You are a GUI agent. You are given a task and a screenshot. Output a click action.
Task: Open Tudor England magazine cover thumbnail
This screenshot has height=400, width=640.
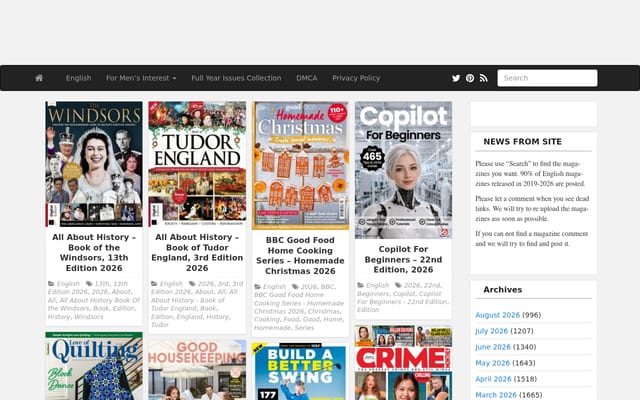(x=197, y=164)
